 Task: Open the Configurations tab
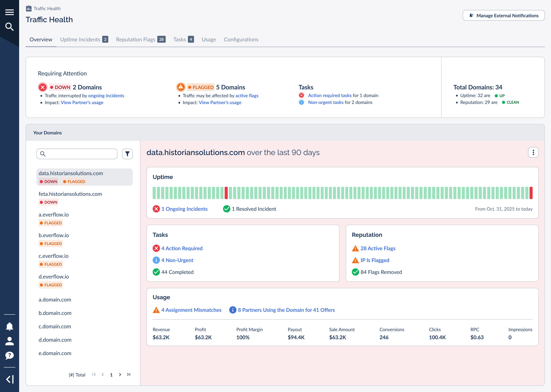pos(241,39)
